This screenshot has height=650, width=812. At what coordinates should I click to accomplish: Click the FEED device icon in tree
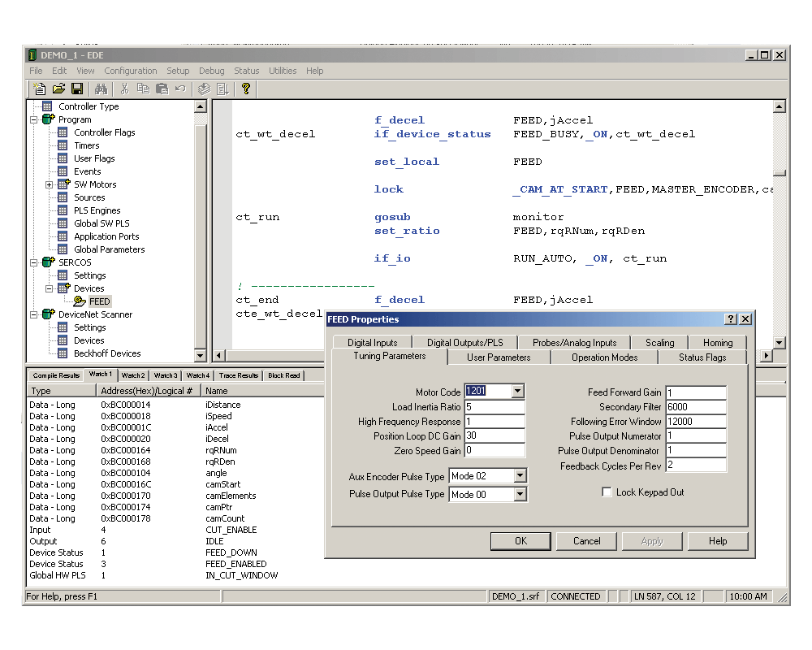[x=80, y=301]
